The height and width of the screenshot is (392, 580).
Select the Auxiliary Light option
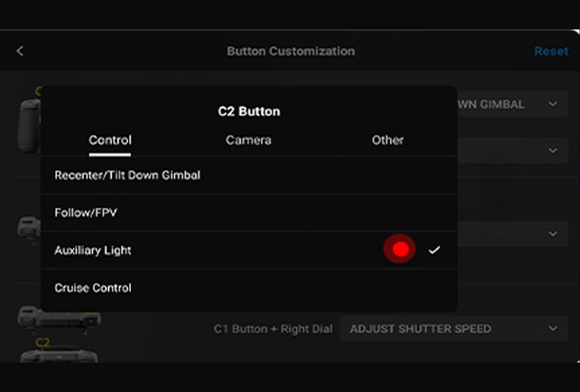pos(93,250)
